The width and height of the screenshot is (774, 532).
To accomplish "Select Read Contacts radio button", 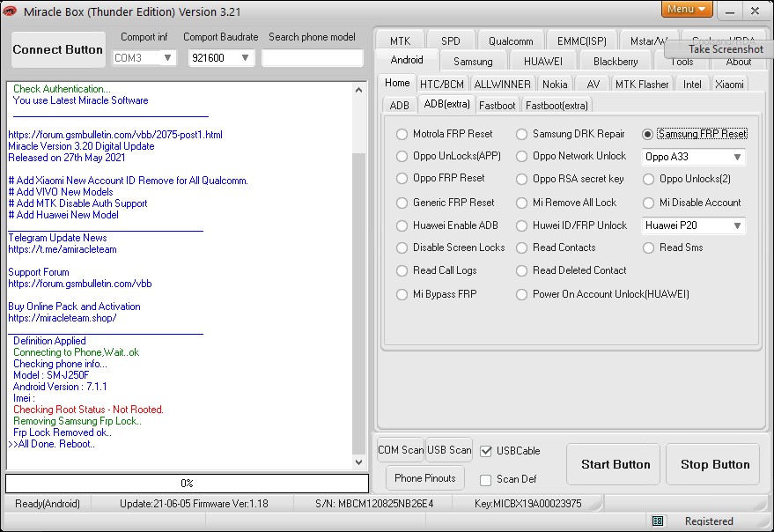I will point(521,248).
